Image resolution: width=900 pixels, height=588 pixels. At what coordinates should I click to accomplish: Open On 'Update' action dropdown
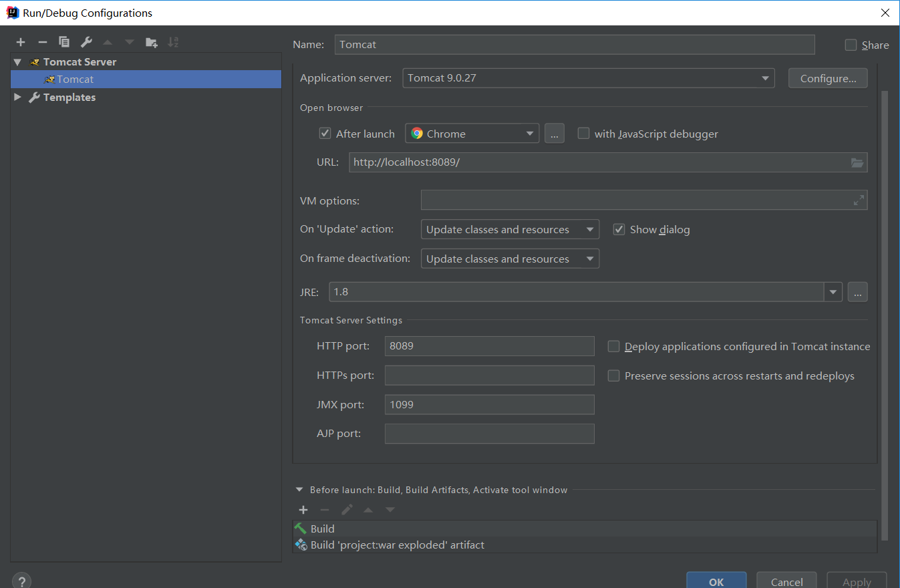tap(510, 229)
